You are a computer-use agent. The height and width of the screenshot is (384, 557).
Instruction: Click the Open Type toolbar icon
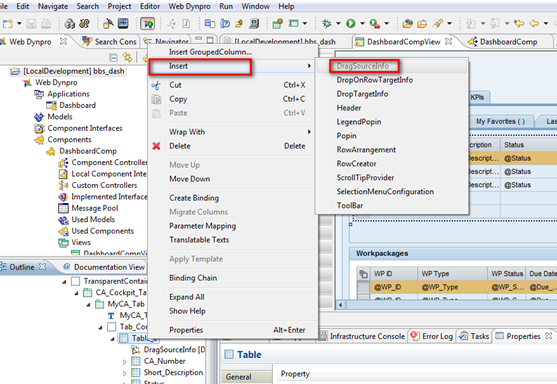(407, 24)
